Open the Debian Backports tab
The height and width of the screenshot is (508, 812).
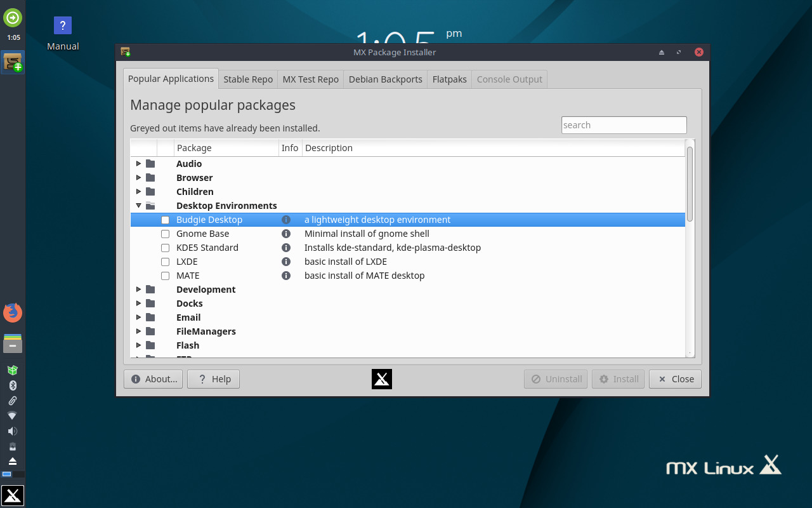(385, 79)
